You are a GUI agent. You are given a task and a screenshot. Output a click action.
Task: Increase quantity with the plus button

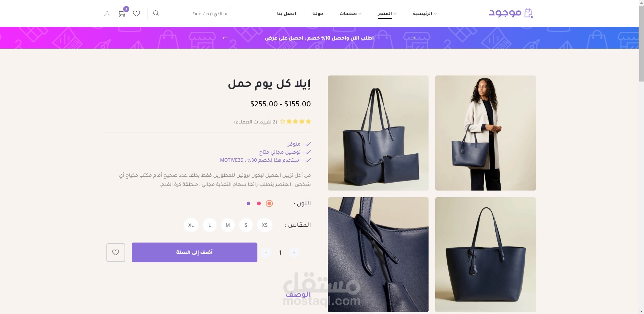(294, 253)
